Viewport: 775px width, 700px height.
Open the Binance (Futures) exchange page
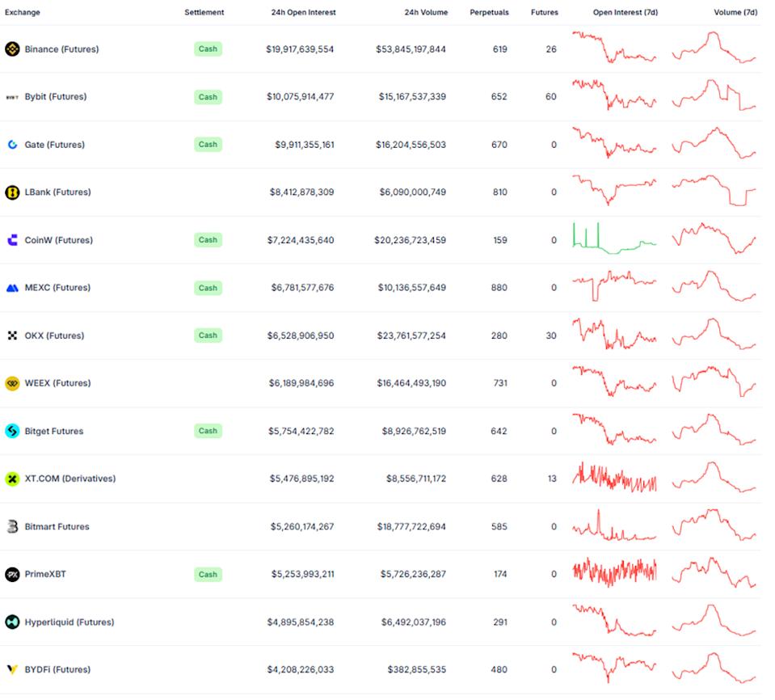[61, 49]
